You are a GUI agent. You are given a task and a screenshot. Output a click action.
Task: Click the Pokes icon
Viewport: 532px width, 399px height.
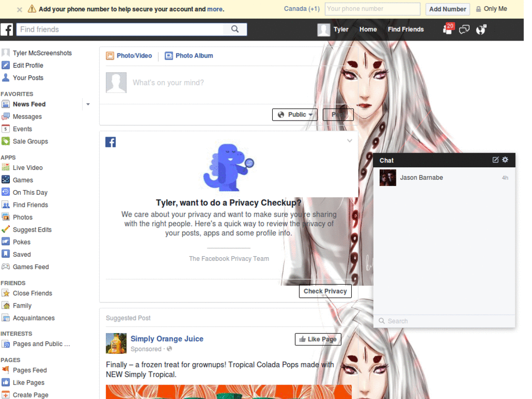pos(5,242)
